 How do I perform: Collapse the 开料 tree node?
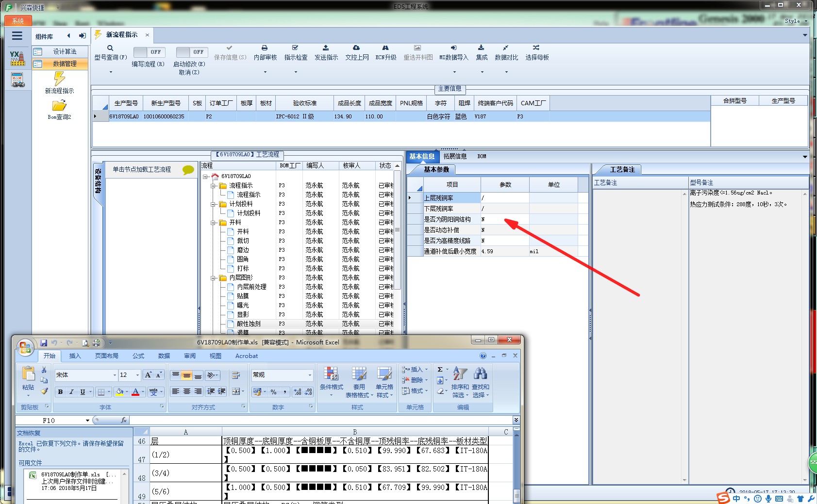coord(213,223)
